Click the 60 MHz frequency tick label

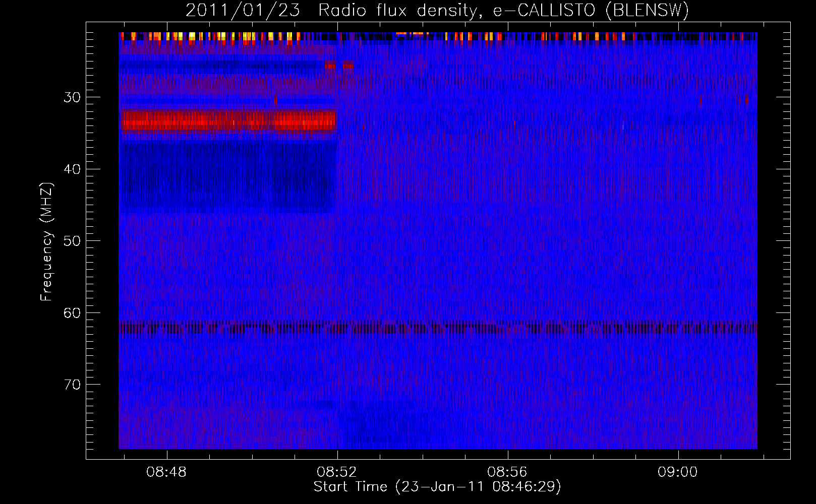[72, 313]
